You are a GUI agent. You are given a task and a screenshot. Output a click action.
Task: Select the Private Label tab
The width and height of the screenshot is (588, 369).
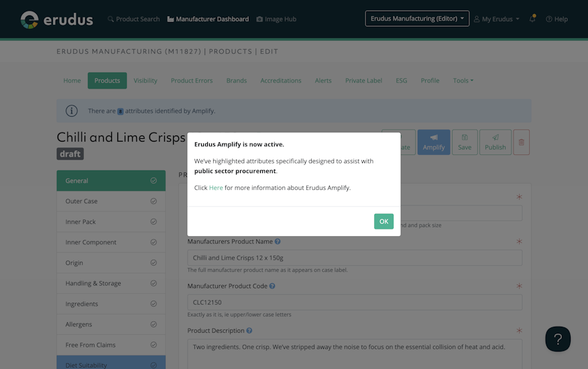pos(363,81)
